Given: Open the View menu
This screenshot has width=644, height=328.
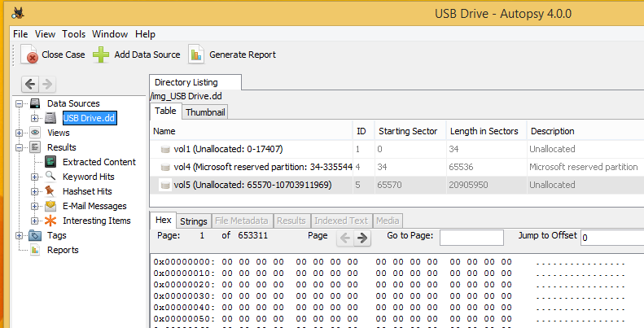Looking at the screenshot, I should (x=45, y=34).
